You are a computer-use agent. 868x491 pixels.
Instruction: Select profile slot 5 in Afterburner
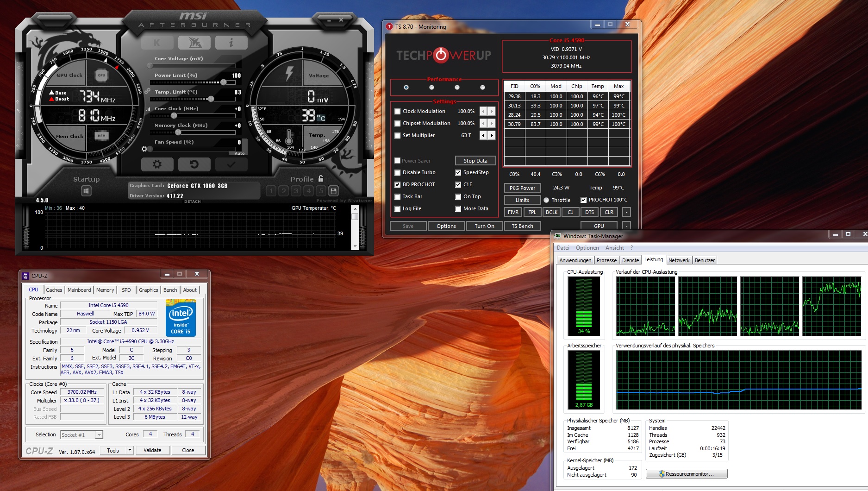[x=321, y=191]
